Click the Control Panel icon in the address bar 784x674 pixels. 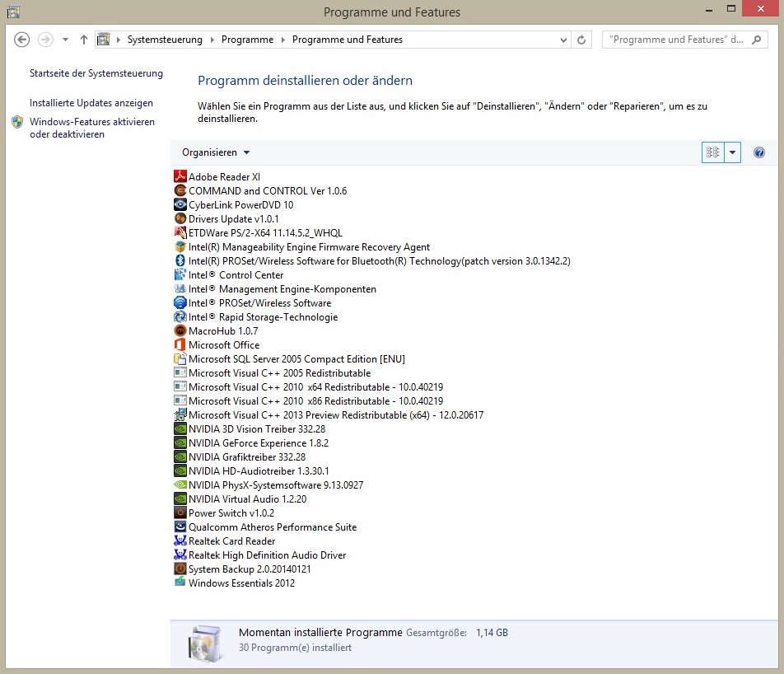tap(103, 39)
